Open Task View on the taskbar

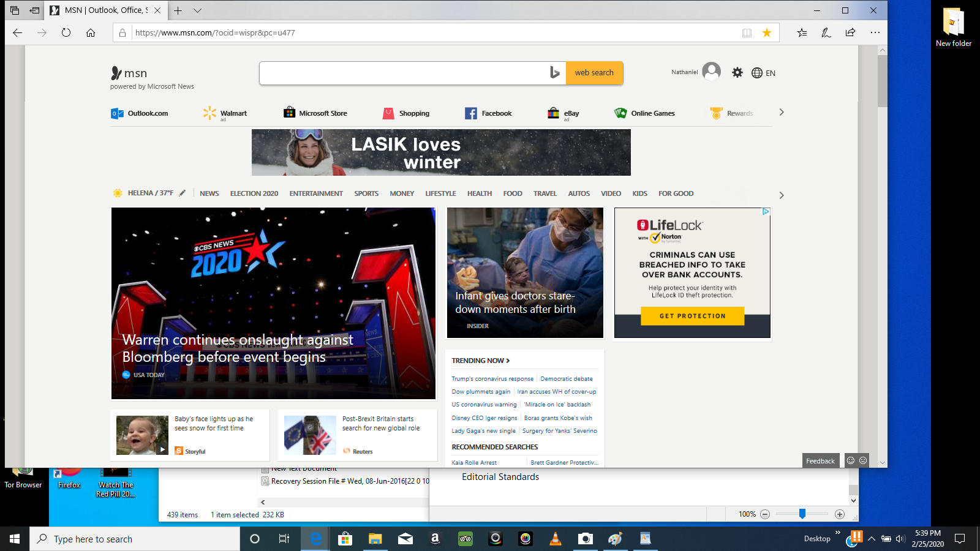284,539
